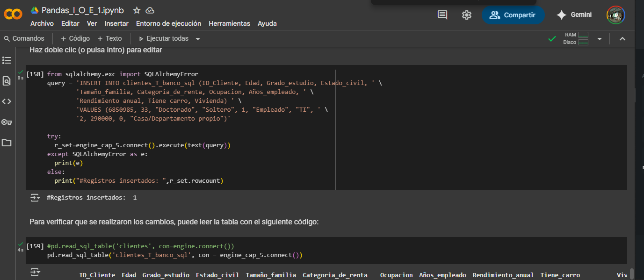
Task: Open the secrets key sidebar icon
Action: (7, 122)
